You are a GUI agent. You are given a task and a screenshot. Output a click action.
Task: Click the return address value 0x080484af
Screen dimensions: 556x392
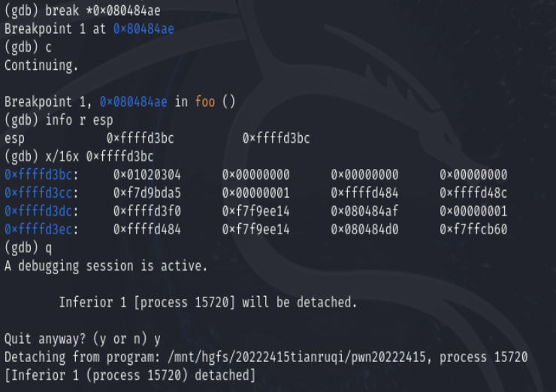pyautogui.click(x=365, y=211)
